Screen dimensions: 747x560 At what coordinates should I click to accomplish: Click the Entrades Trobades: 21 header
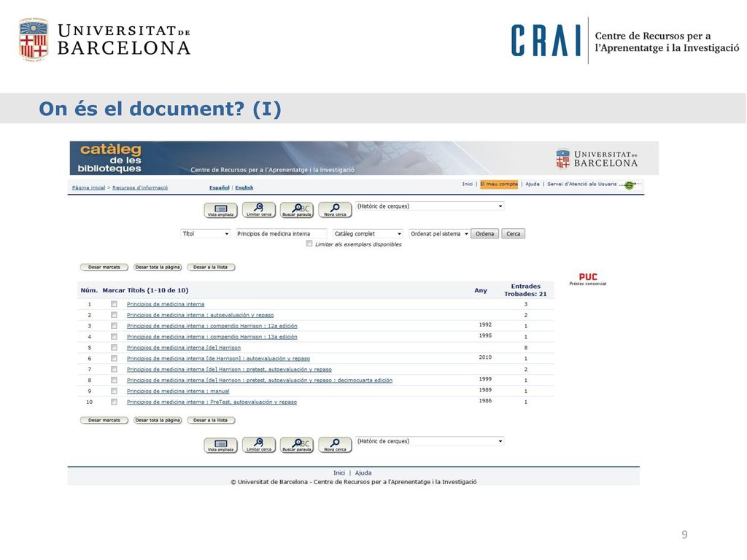pyautogui.click(x=525, y=290)
